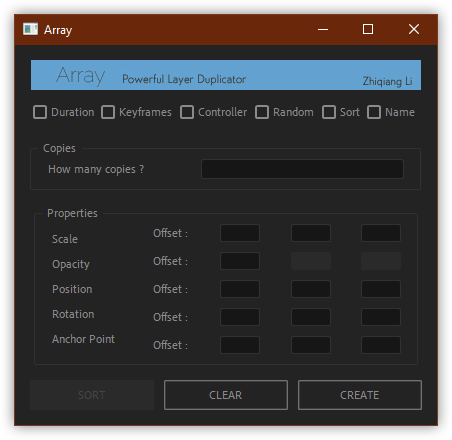Check the Controller option
Viewport: 452px width, 440px height.
(x=187, y=112)
